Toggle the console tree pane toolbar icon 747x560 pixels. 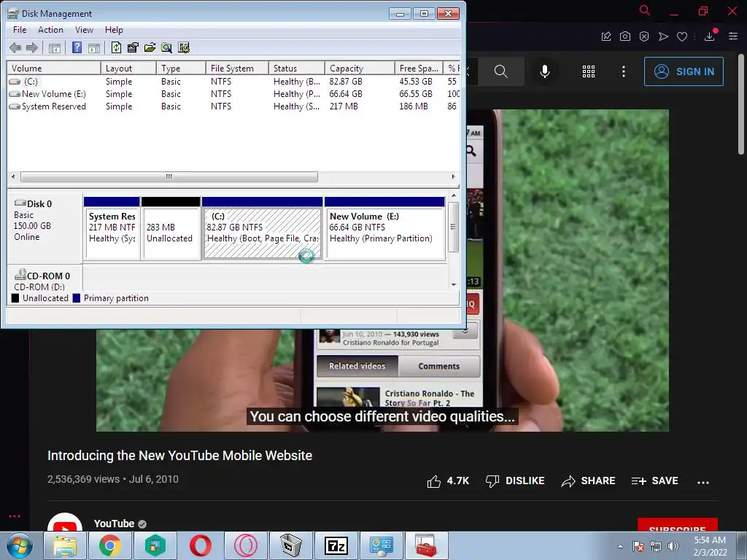55,47
